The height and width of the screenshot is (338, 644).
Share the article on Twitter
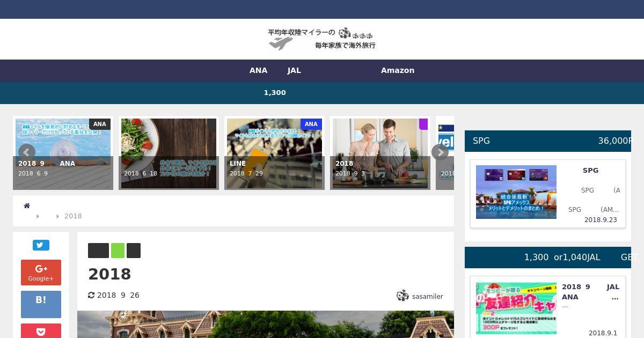point(41,245)
